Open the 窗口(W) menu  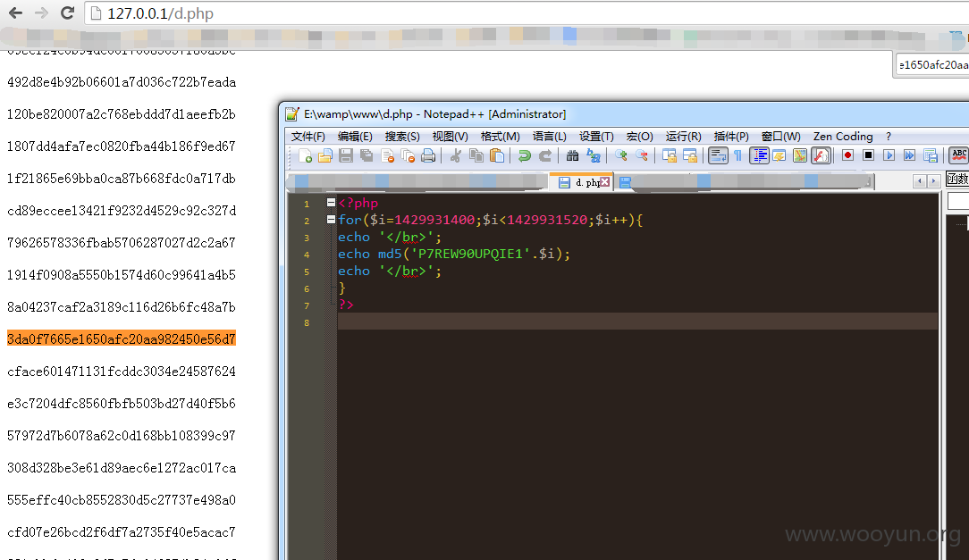tap(781, 137)
